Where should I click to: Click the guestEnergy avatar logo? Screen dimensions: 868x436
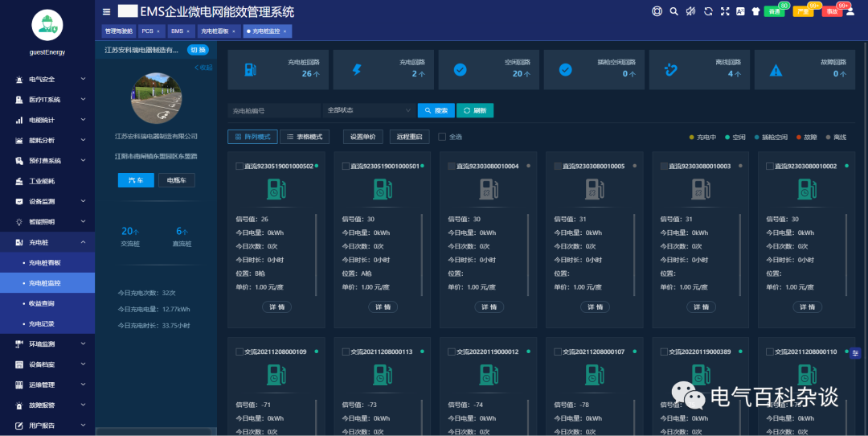point(47,25)
